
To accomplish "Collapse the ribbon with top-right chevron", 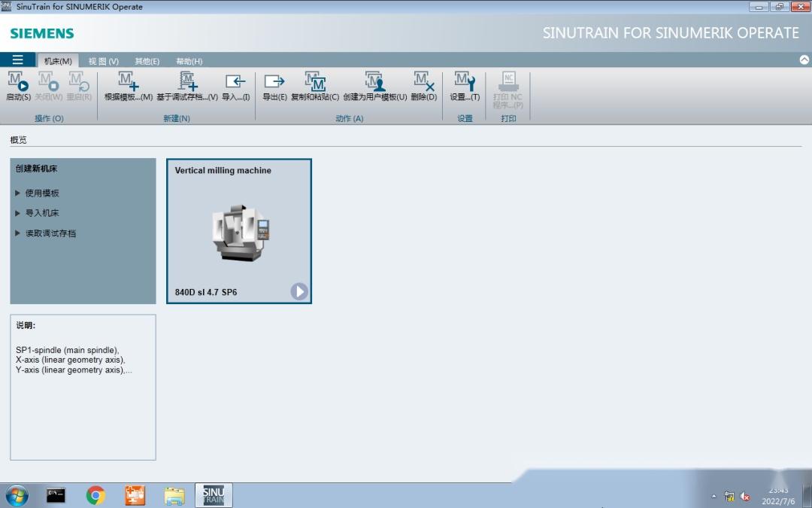I will click(804, 59).
